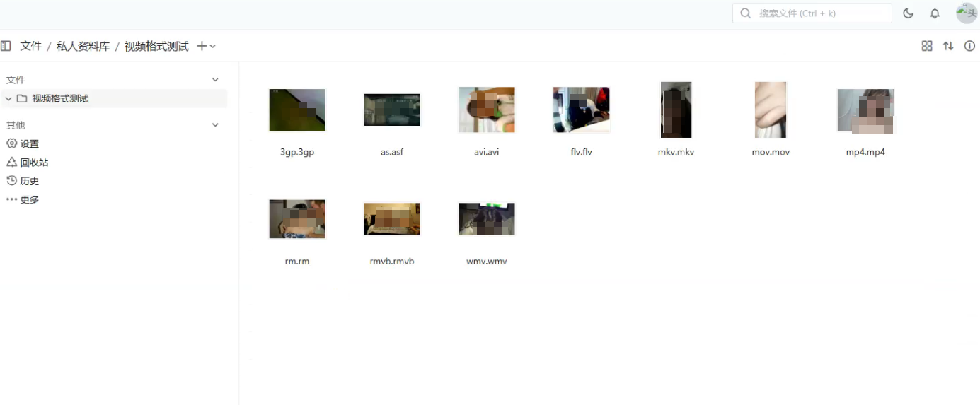Open the plus dropdown next to breadcrumb

coord(207,46)
